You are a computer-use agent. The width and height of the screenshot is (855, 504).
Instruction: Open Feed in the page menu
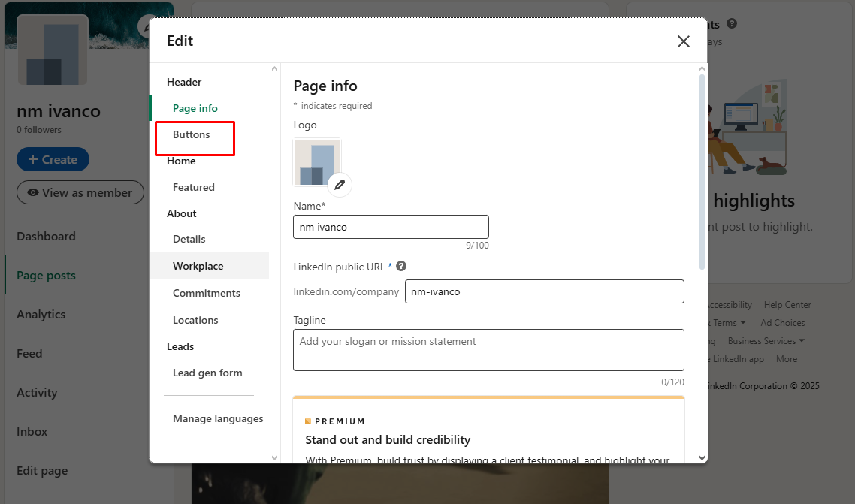(29, 354)
